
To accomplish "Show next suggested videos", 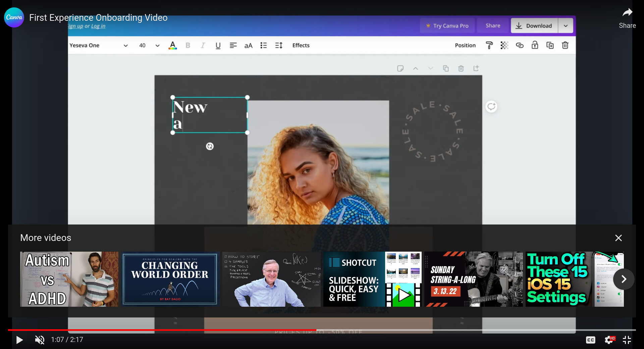I will coord(624,279).
